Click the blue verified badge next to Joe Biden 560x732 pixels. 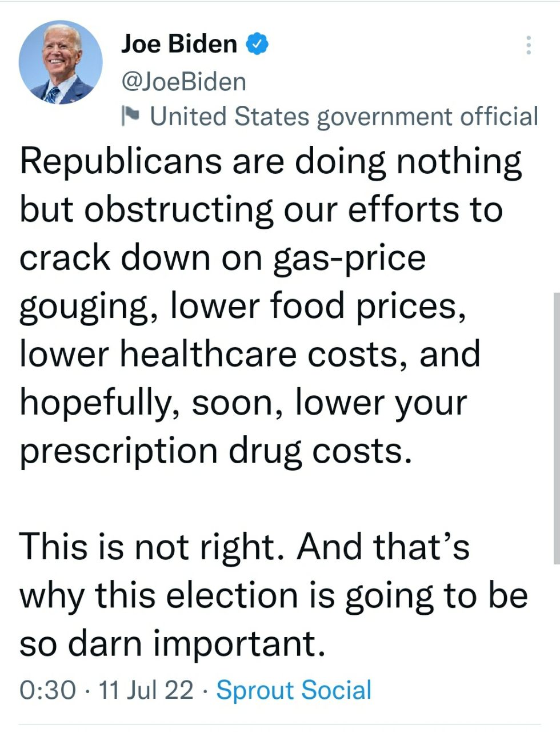257,45
